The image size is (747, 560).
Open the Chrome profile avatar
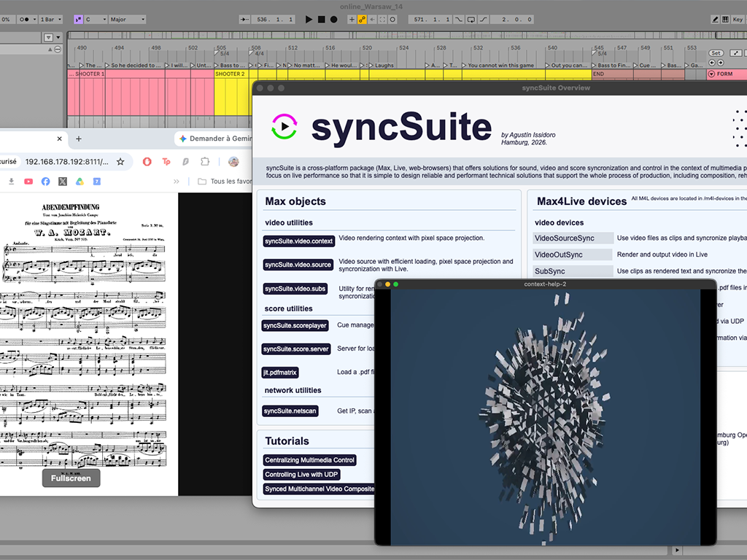tap(233, 162)
